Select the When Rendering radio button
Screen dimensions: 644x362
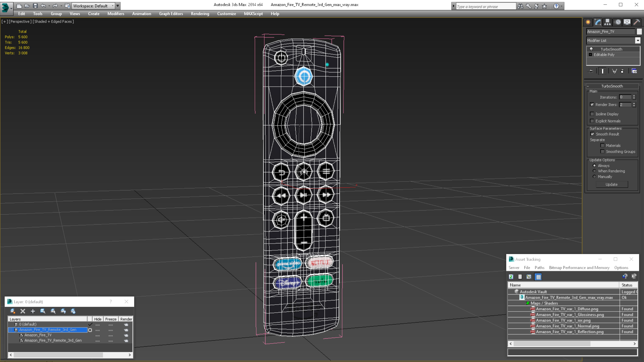click(595, 171)
